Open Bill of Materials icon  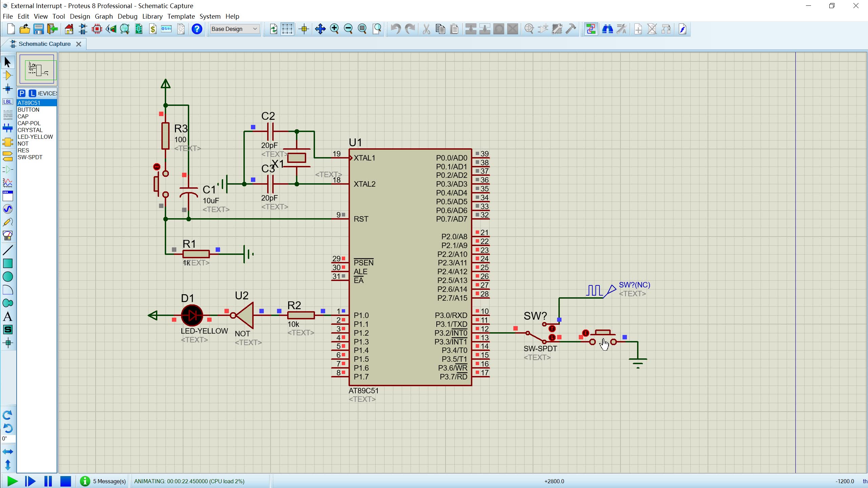pos(153,29)
